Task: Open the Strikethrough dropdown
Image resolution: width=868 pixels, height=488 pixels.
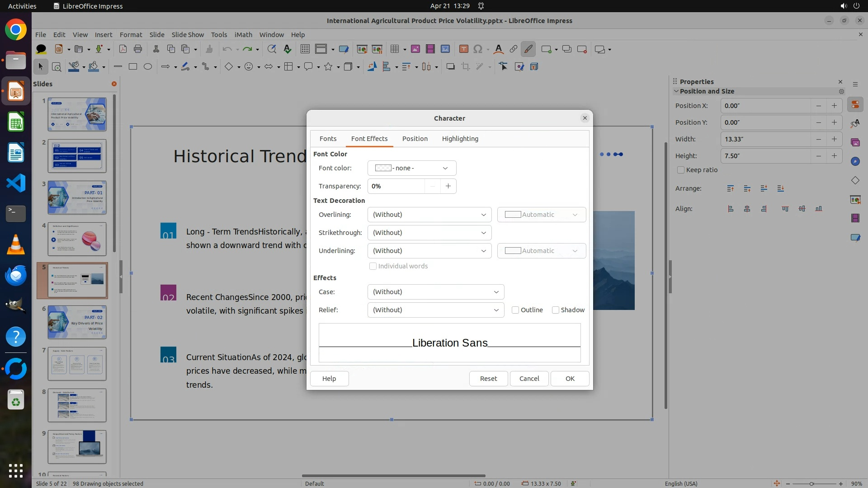Action: (429, 233)
